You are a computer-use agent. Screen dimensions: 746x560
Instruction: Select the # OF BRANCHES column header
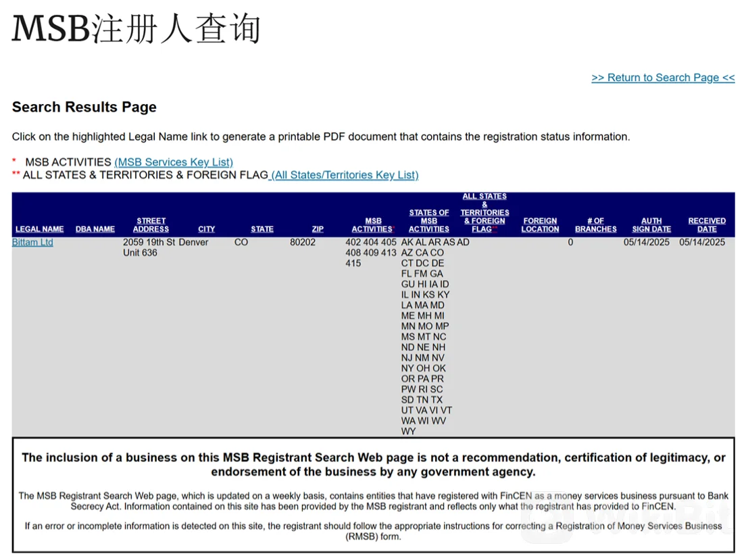[x=595, y=225]
